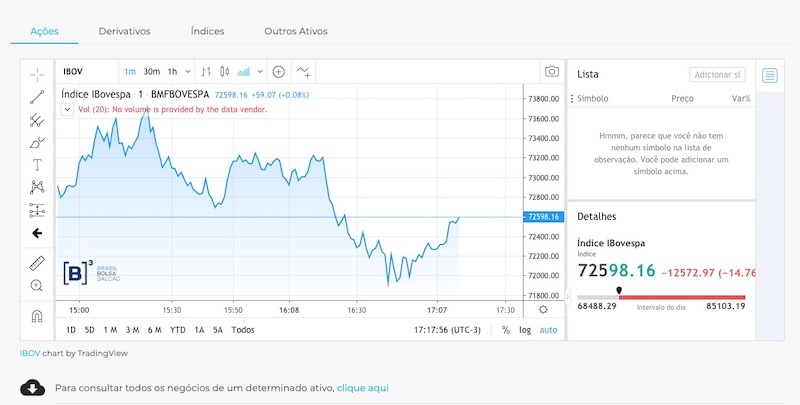Open the time interval dropdown arrow
The width and height of the screenshot is (800, 405).
pyautogui.click(x=188, y=72)
